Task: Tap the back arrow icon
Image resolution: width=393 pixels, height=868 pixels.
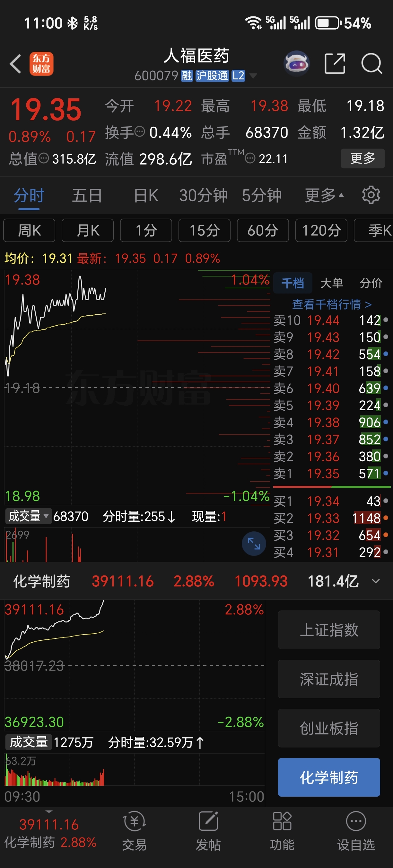Action: pyautogui.click(x=15, y=64)
